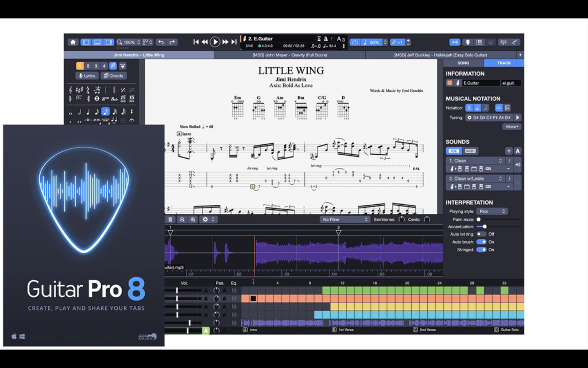Click the Lyrics button
588x368 pixels.
[x=87, y=76]
